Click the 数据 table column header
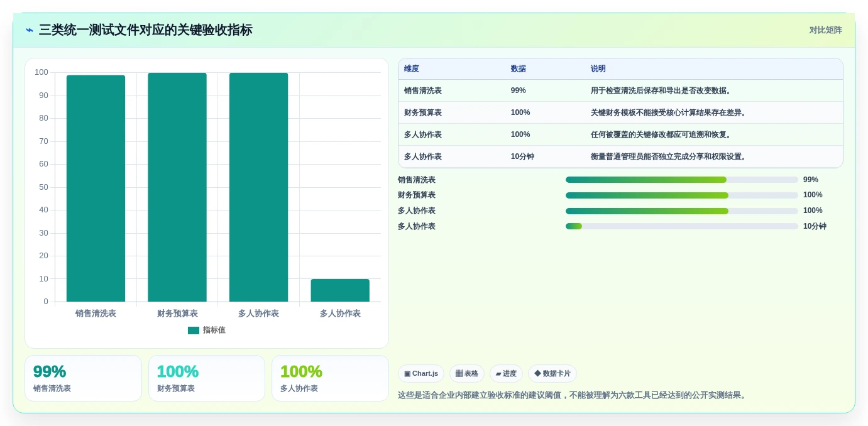The width and height of the screenshot is (868, 426). coord(519,69)
